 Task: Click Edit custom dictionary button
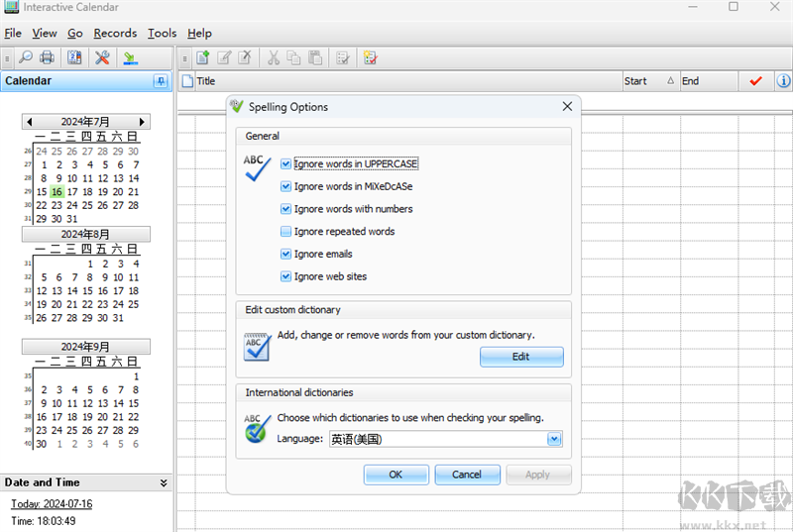521,357
